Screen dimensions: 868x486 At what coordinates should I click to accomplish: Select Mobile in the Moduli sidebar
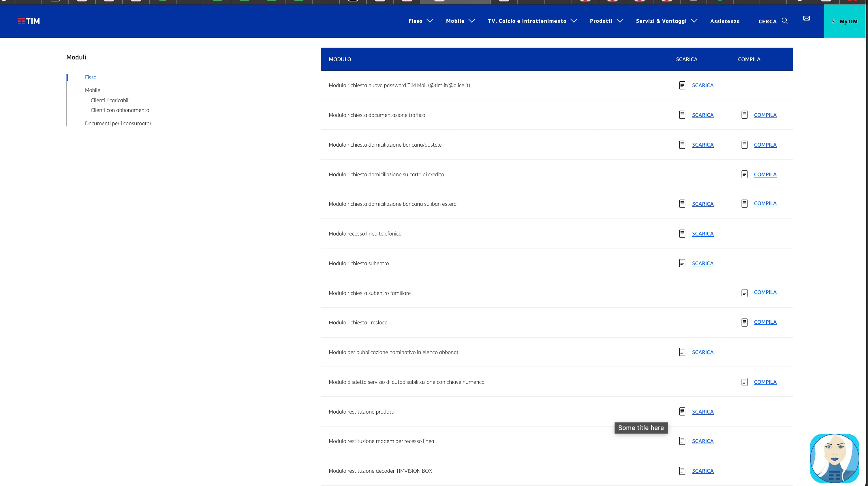coord(92,90)
